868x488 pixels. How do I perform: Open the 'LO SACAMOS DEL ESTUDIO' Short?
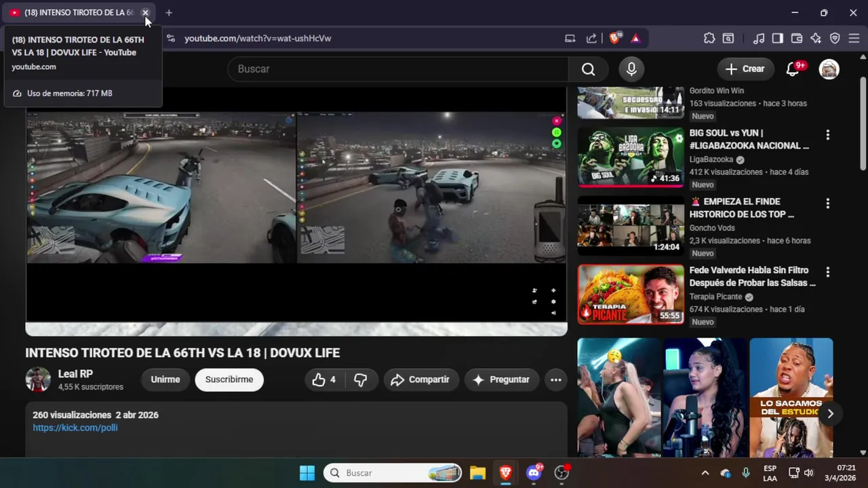click(x=791, y=398)
